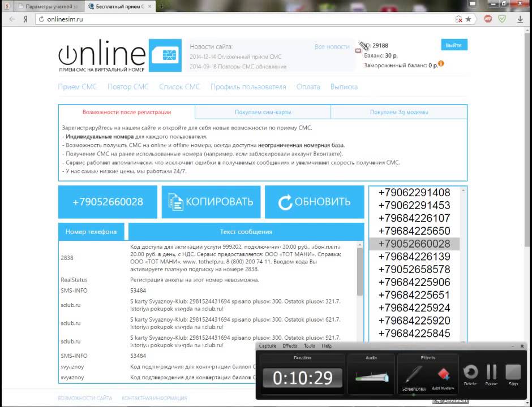
Task: Open the Повтор СМС navigation link
Action: 128,86
